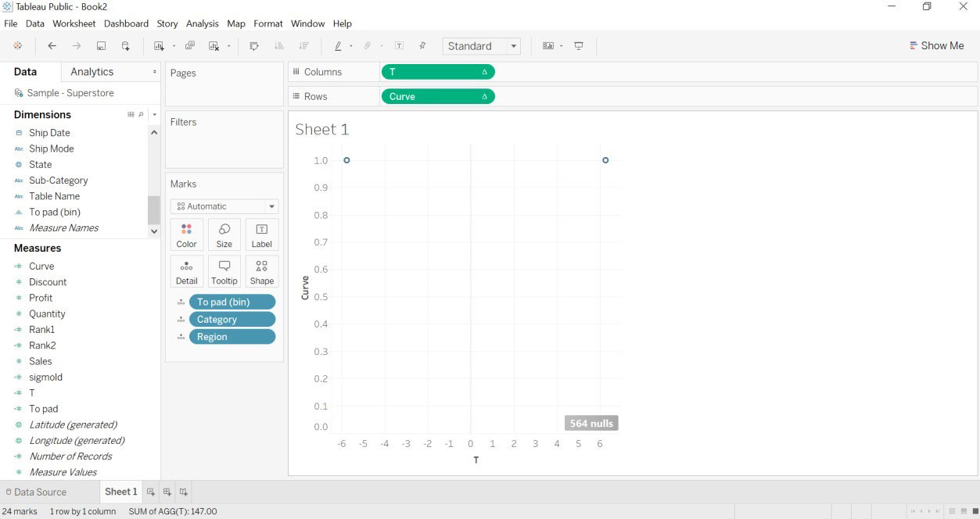Click the Detail mark card button

pos(186,271)
